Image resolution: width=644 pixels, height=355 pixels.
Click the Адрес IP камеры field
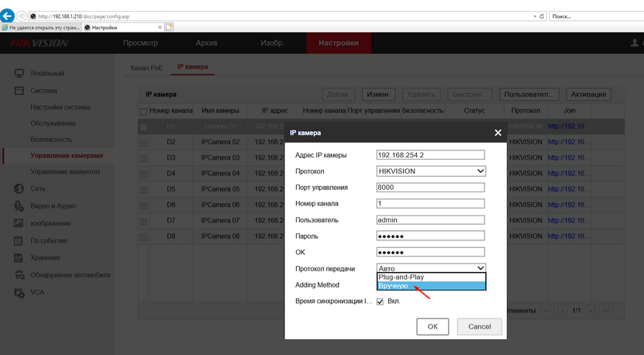pyautogui.click(x=430, y=155)
